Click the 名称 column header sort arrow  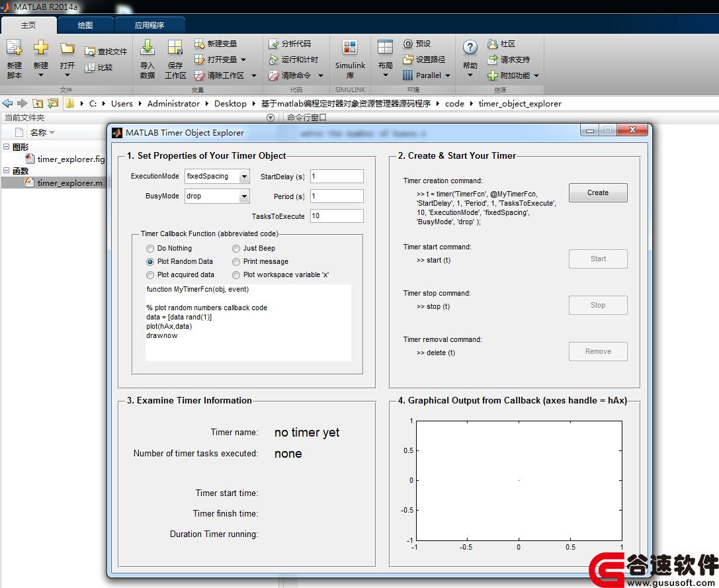(52, 133)
